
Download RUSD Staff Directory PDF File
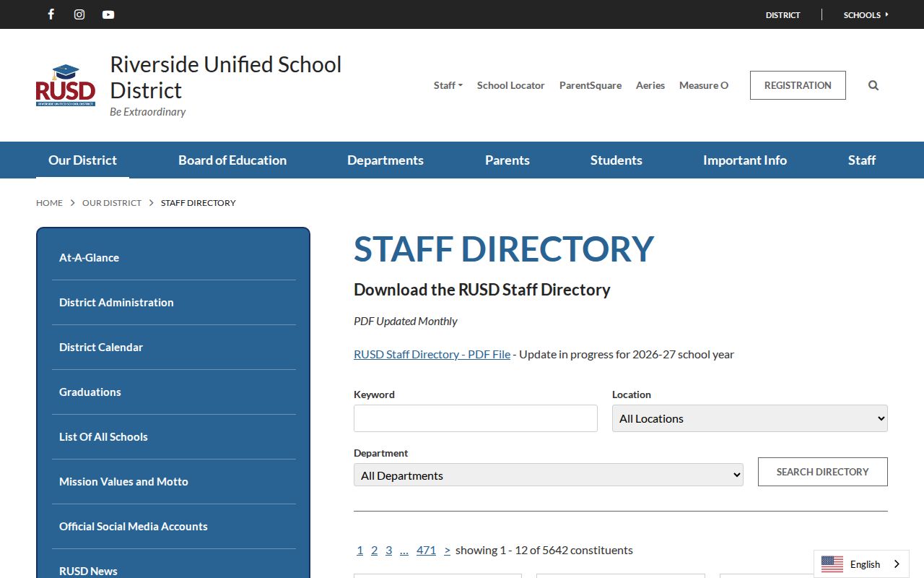(x=432, y=354)
